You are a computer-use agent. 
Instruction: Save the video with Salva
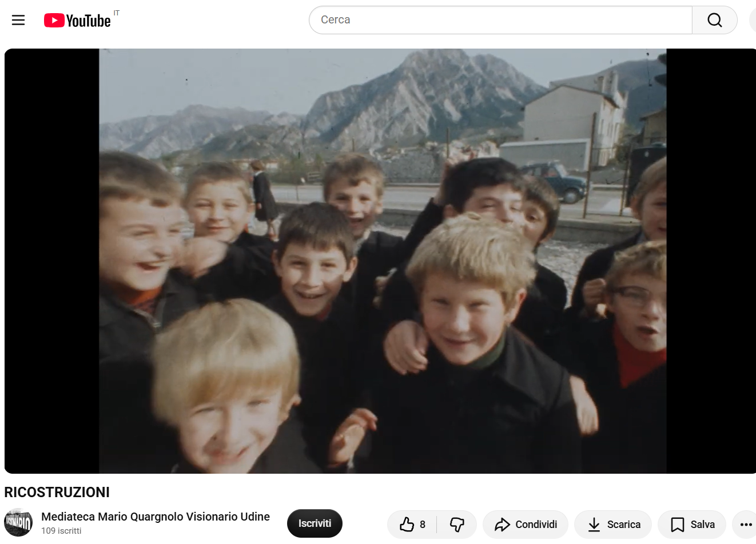(x=692, y=525)
